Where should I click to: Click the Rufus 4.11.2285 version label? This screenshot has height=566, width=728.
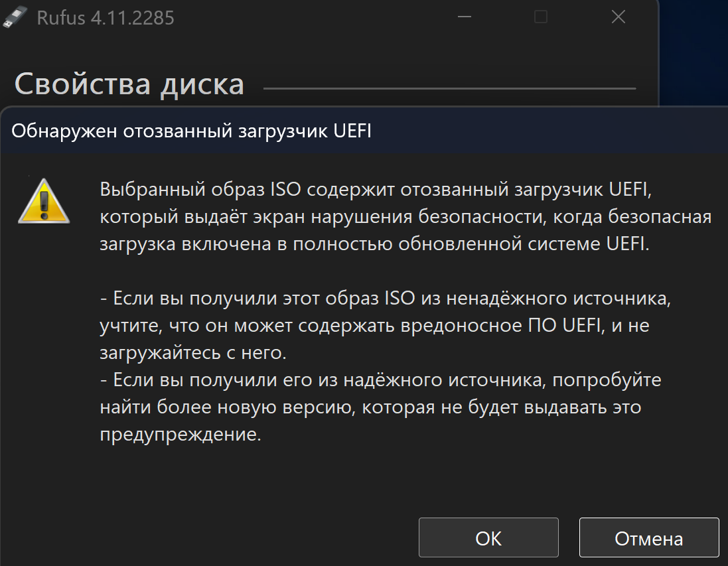[106, 17]
